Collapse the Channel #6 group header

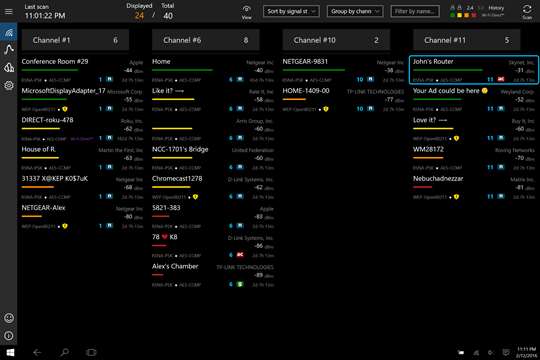206,40
